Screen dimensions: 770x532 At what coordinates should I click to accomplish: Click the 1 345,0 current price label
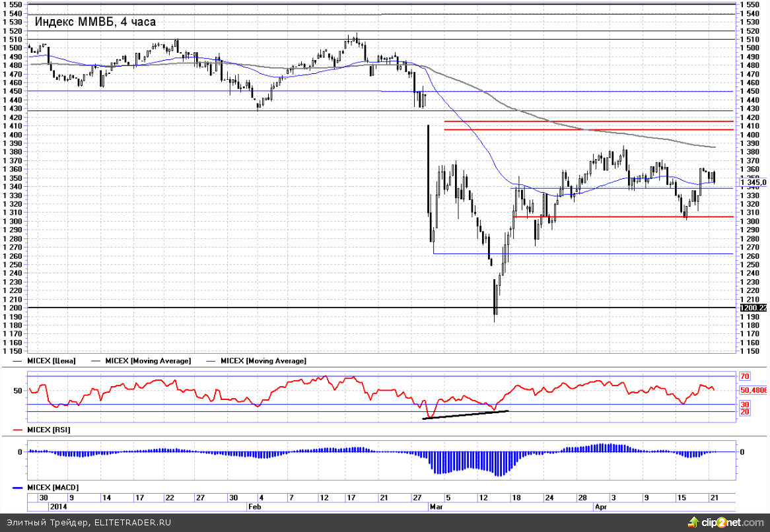coord(753,183)
